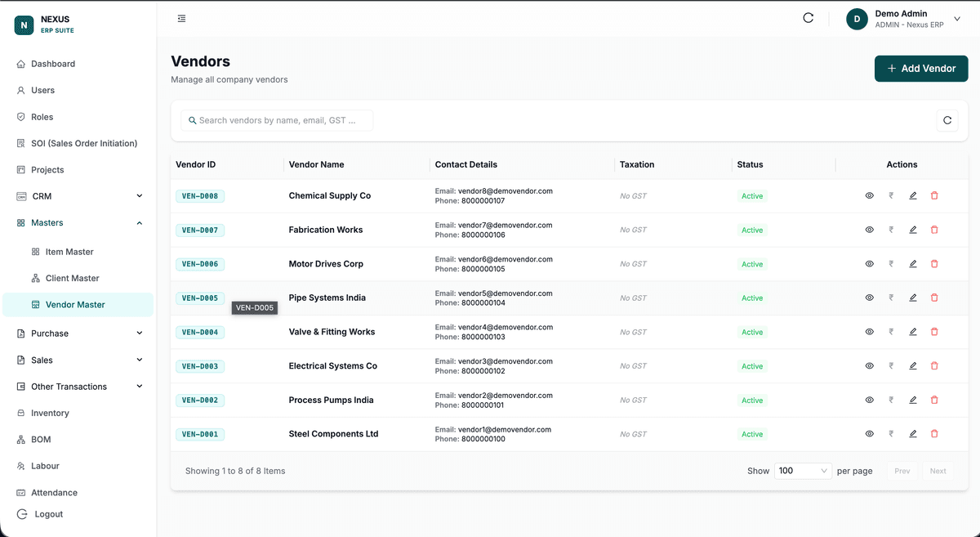This screenshot has height=537, width=980.
Task: Expand the CRM menu
Action: click(x=78, y=196)
